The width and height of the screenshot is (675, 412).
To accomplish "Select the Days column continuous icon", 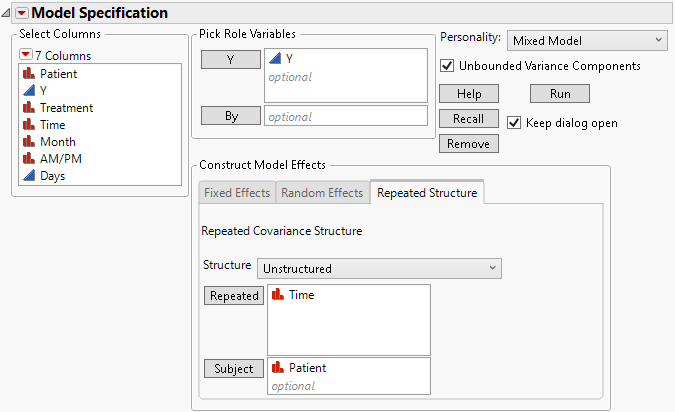I will [29, 176].
